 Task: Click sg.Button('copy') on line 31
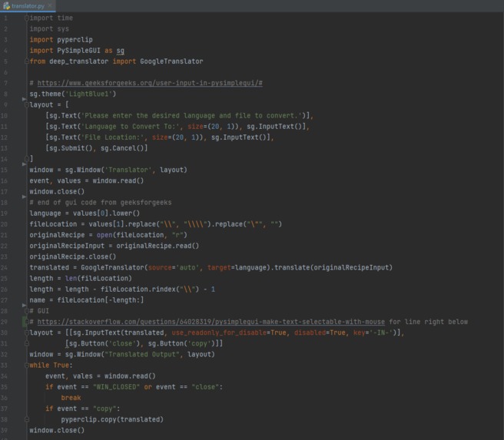click(x=183, y=344)
